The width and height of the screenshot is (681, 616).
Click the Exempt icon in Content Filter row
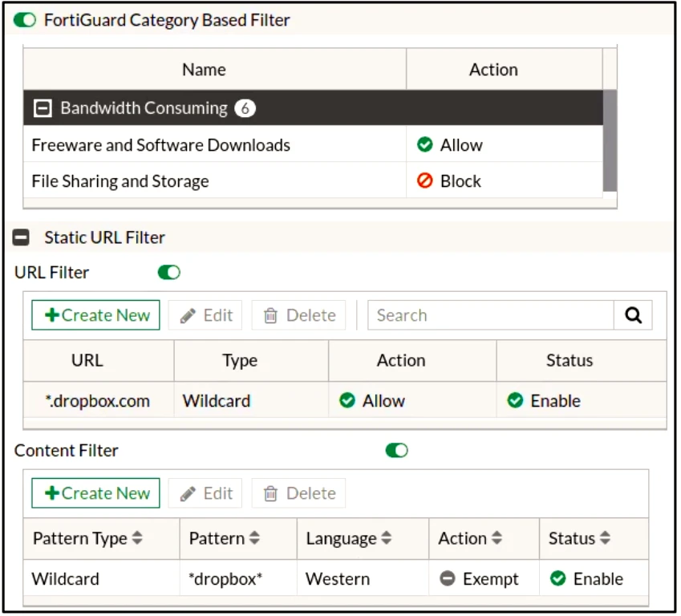tap(448, 579)
